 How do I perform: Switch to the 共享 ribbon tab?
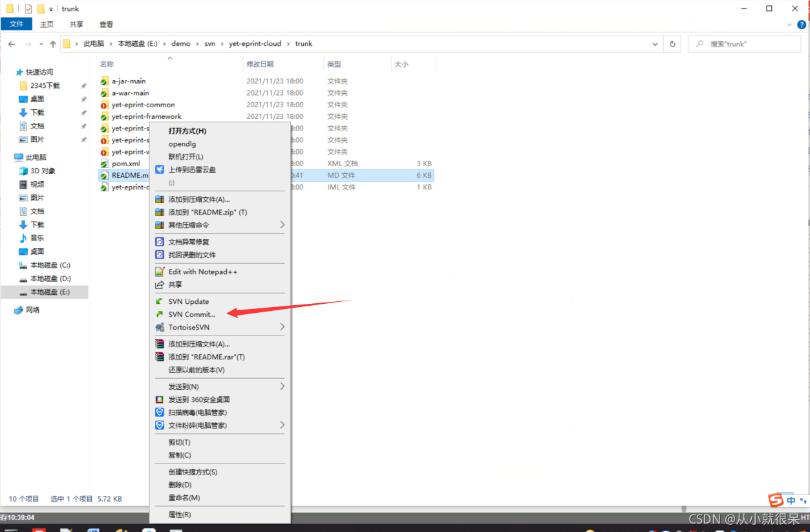(x=76, y=25)
